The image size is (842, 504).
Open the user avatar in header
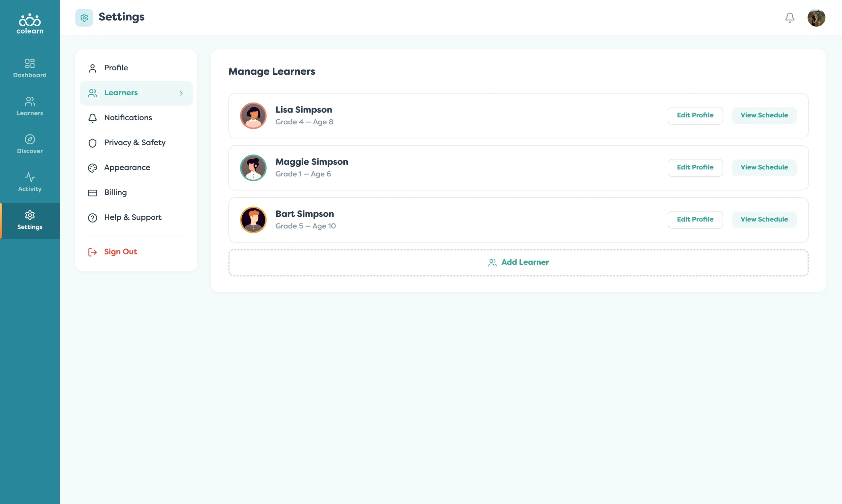816,18
